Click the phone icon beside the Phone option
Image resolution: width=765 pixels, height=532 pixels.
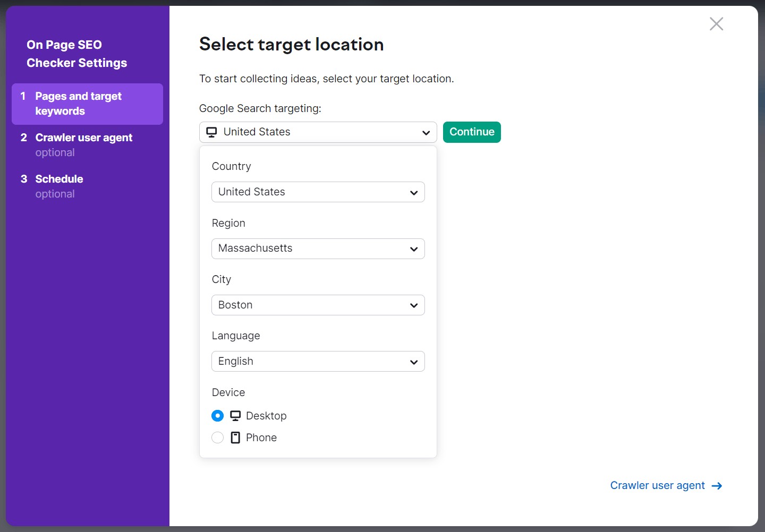click(x=234, y=437)
